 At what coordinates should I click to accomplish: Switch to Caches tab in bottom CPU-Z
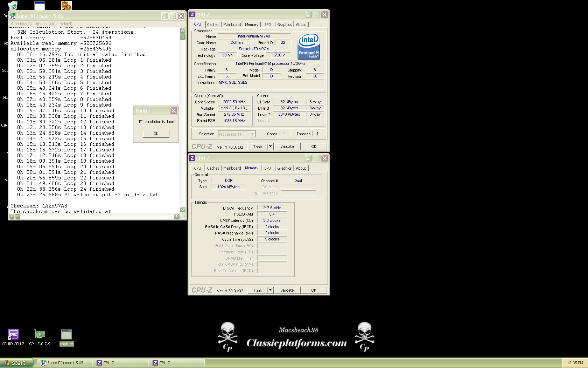(x=213, y=168)
